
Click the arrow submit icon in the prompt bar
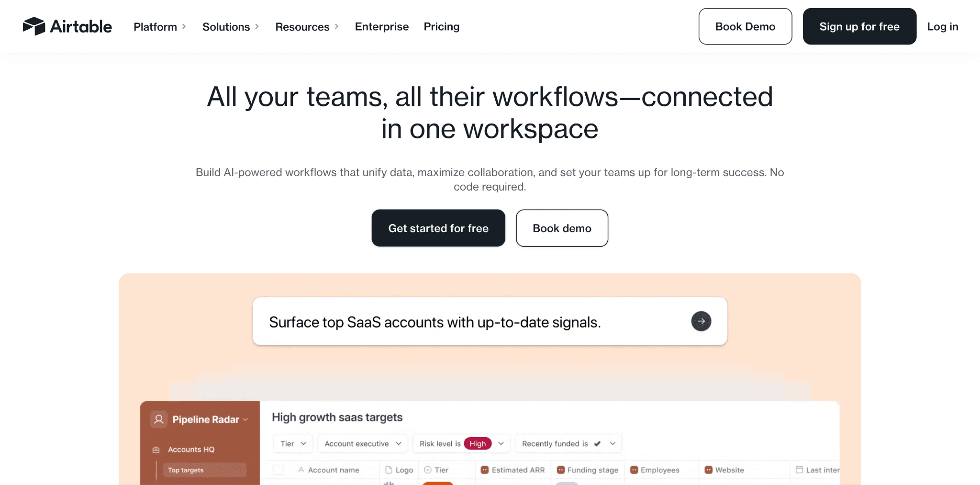[701, 321]
